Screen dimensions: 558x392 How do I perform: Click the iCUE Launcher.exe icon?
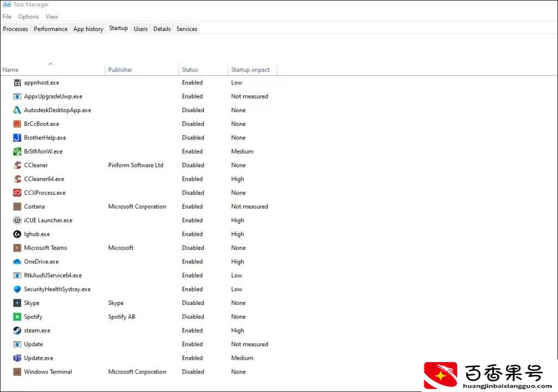click(x=17, y=220)
